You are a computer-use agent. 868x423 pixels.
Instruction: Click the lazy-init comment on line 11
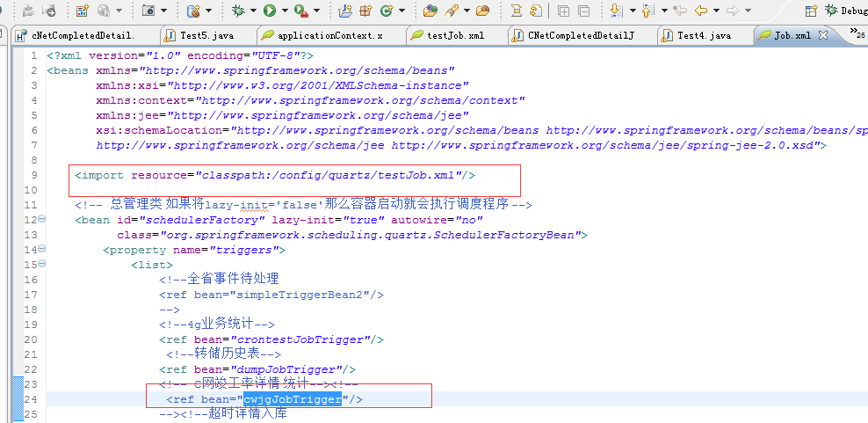click(304, 205)
